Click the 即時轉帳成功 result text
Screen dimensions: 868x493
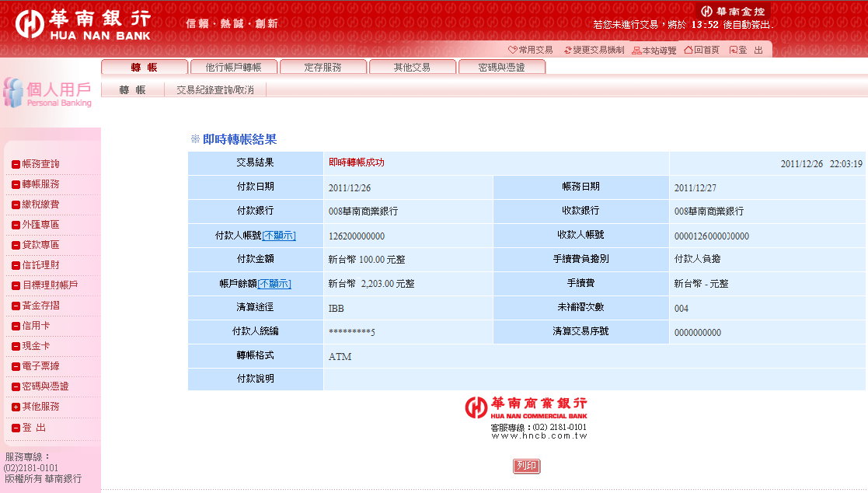(357, 163)
